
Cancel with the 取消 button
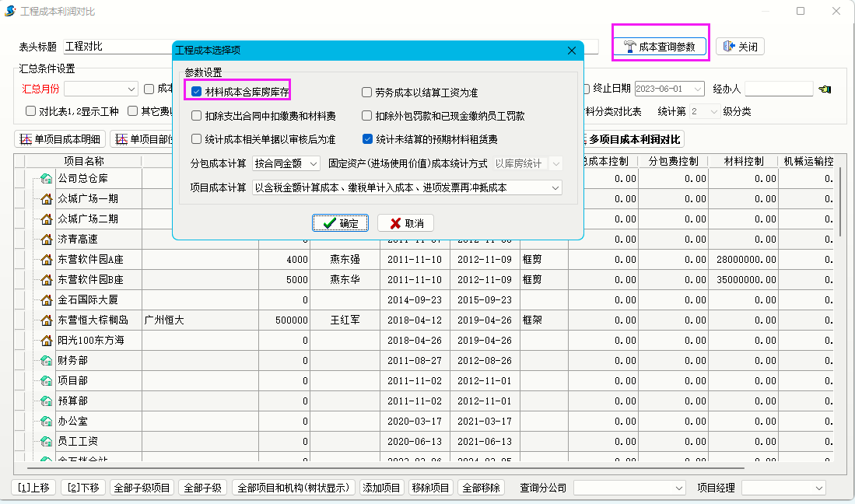406,223
